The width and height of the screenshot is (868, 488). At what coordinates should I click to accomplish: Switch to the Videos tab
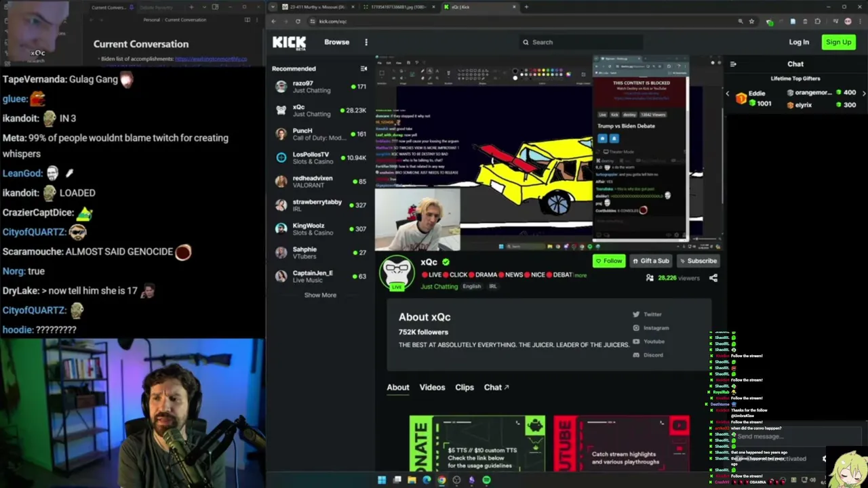pyautogui.click(x=432, y=388)
